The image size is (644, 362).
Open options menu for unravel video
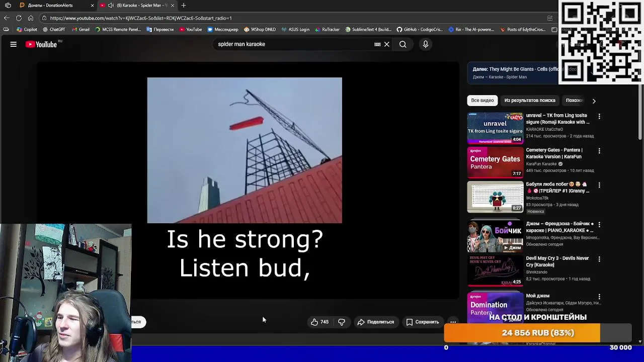click(599, 116)
